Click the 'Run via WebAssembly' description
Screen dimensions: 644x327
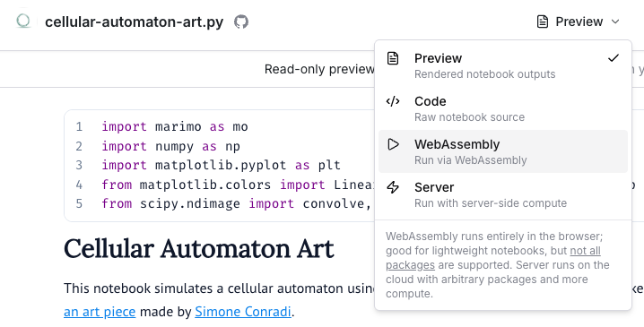pos(470,160)
